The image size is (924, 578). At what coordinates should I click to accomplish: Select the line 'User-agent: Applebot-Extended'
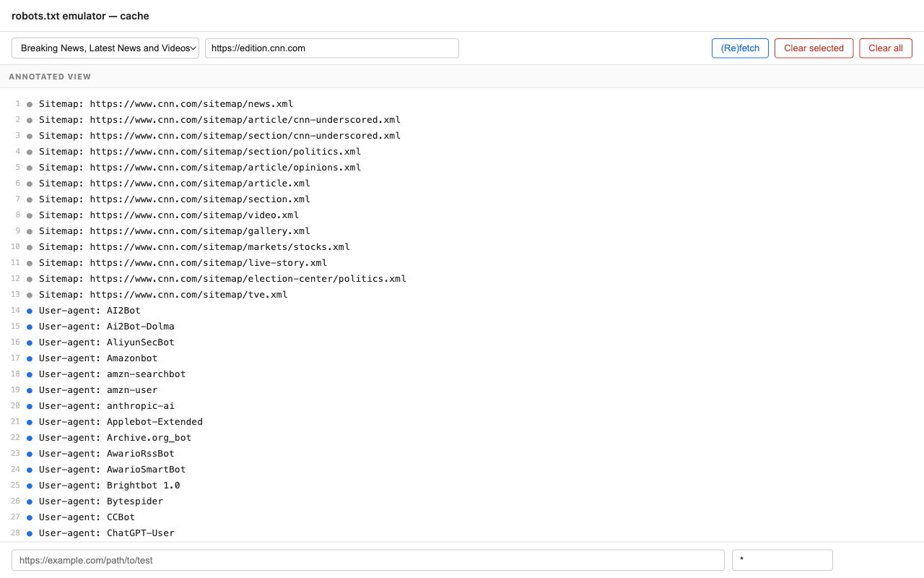click(x=121, y=422)
